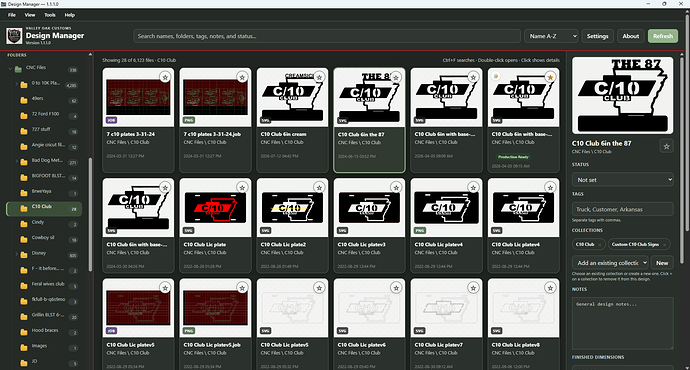Open the Add an existing collection dropdown
690x370 pixels.
[610, 263]
